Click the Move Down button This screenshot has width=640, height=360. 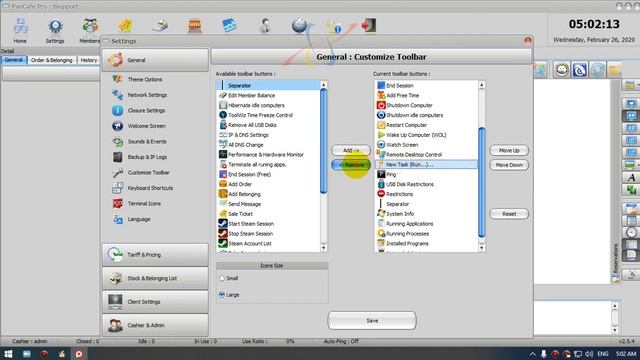click(x=509, y=165)
